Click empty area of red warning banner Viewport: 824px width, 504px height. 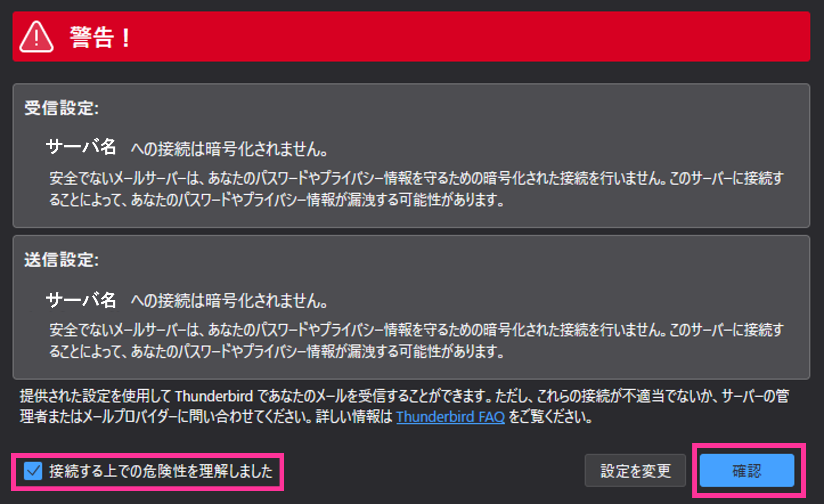click(x=468, y=36)
